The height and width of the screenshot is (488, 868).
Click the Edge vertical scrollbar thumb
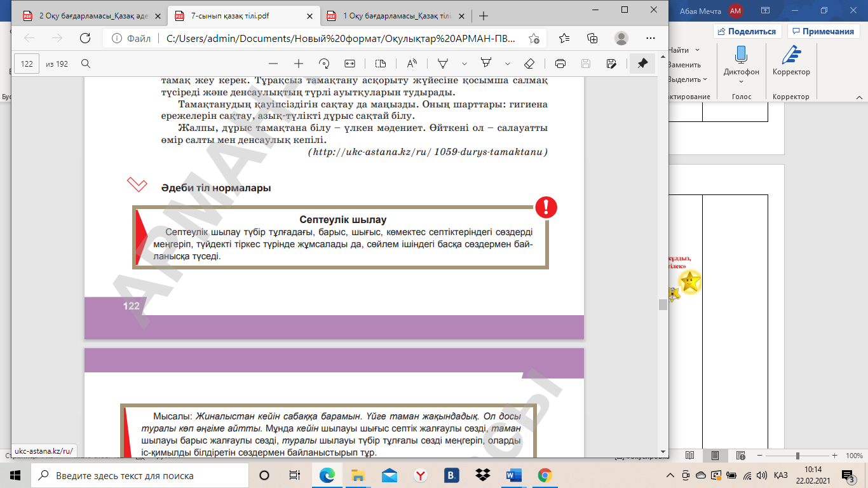pos(663,305)
